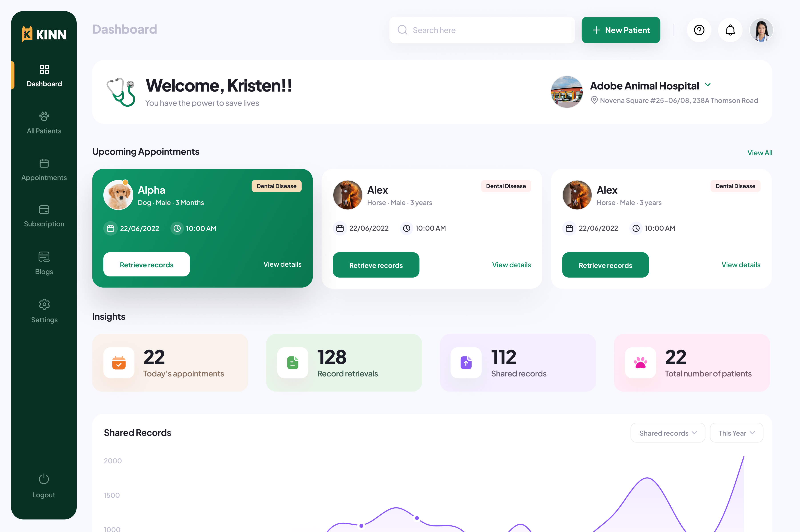The height and width of the screenshot is (532, 800).
Task: Click the Shared records purple upload icon
Action: 466,363
